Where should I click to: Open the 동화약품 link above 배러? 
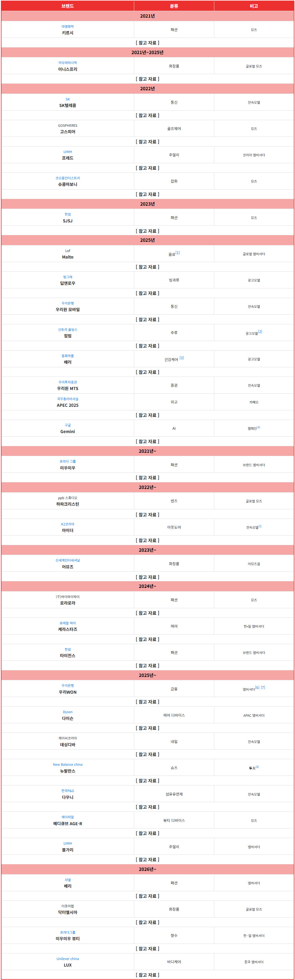click(x=68, y=356)
